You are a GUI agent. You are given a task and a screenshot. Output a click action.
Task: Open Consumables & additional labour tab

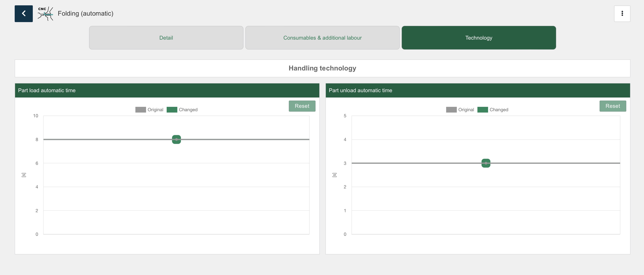pos(322,38)
